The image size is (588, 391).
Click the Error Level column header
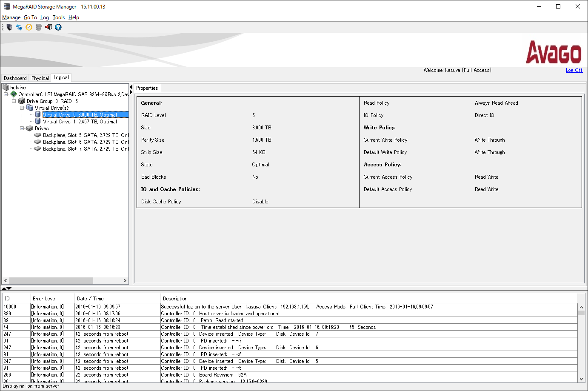pos(52,299)
